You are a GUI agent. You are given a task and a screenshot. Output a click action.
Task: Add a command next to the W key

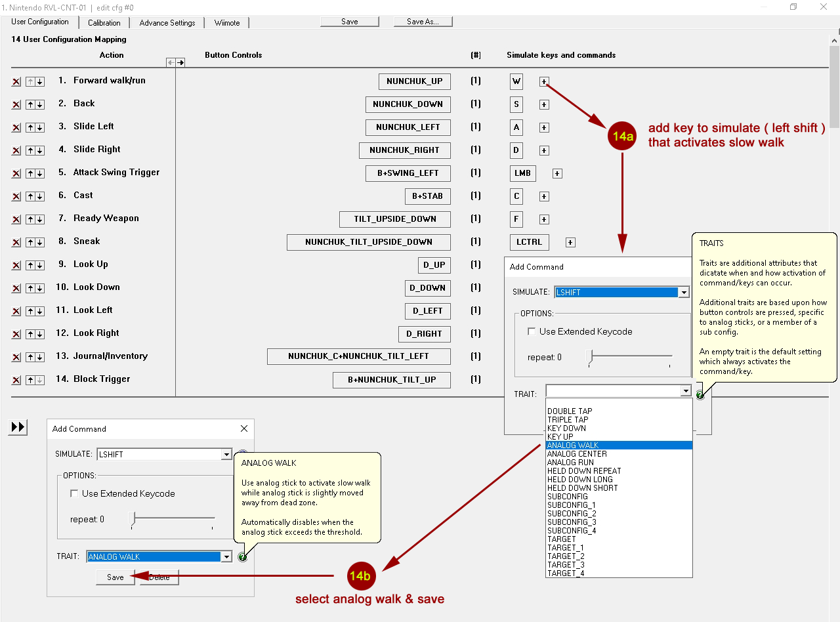coord(543,82)
